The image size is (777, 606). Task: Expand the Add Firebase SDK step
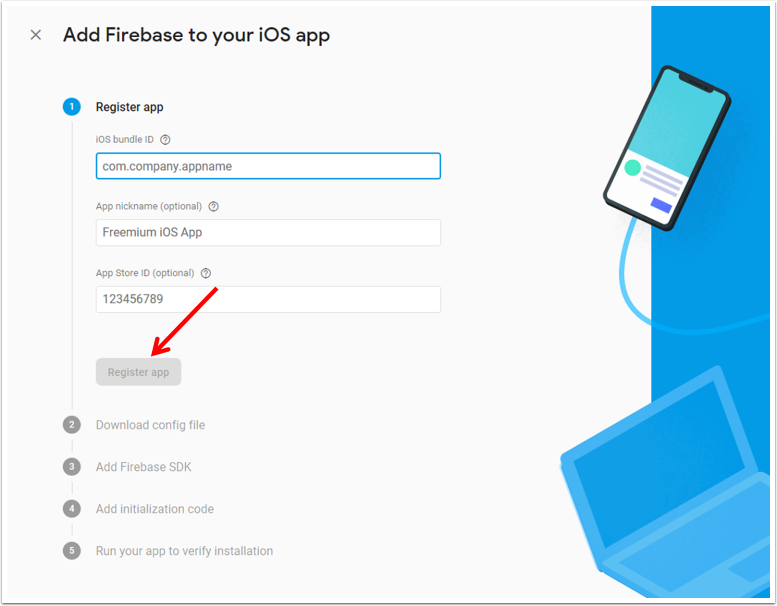pyautogui.click(x=143, y=467)
